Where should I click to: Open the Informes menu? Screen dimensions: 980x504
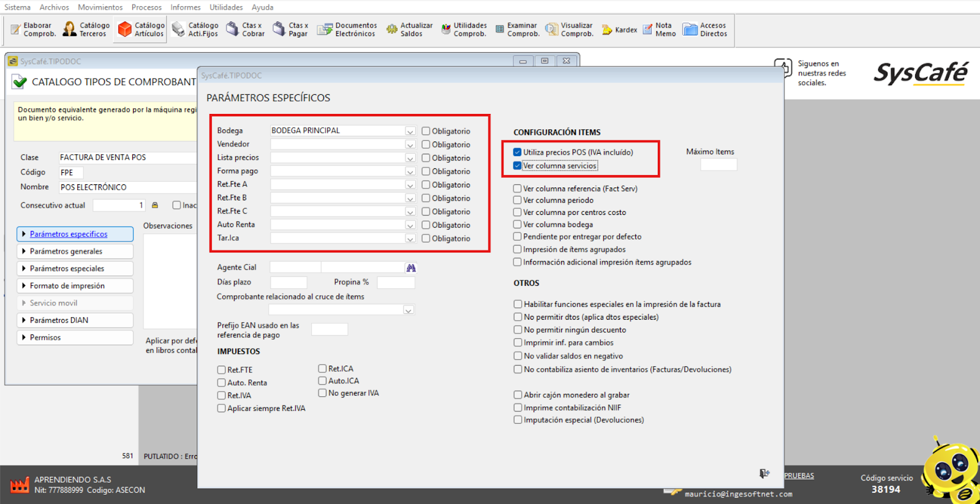pos(185,7)
